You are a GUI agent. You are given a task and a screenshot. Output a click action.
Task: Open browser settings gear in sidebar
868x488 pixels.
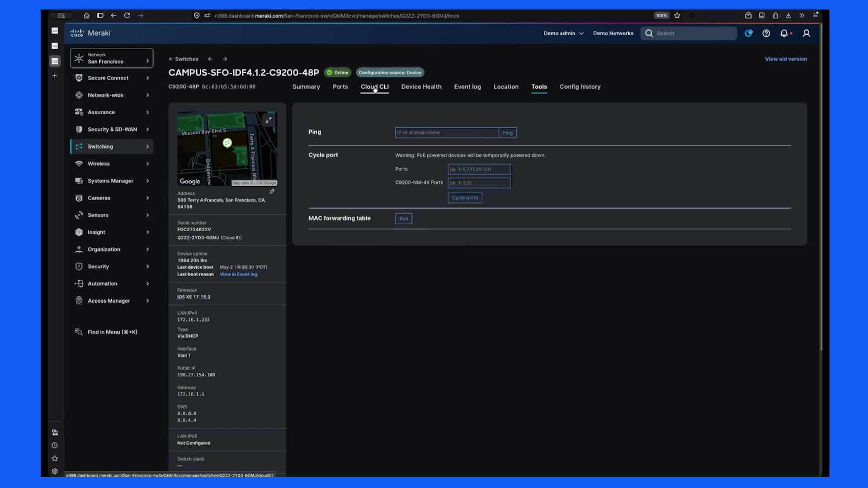click(x=55, y=471)
